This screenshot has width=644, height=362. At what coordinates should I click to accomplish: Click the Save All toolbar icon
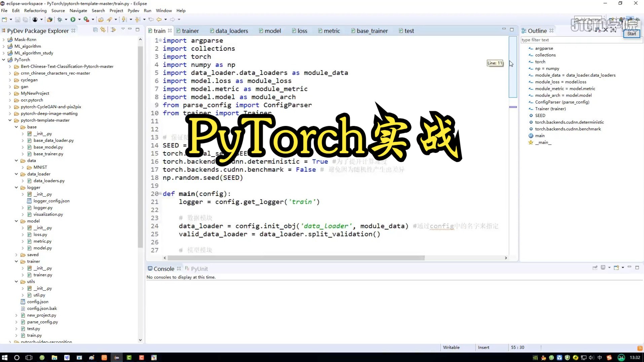(25, 19)
